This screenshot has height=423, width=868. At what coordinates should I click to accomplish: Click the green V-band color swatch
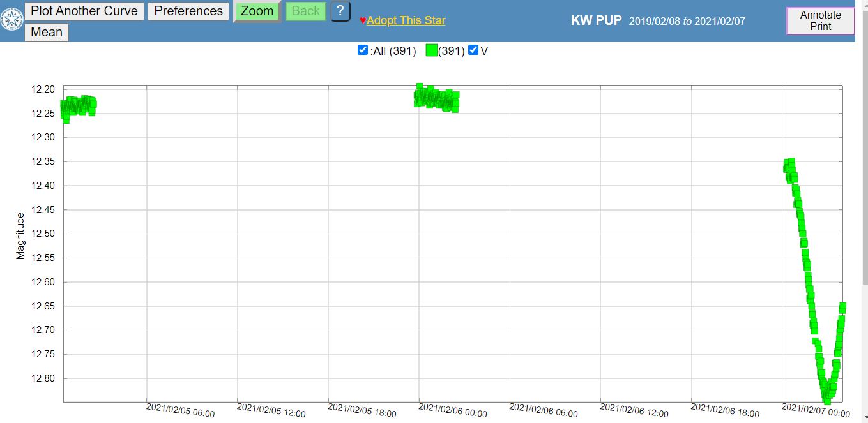[432, 50]
